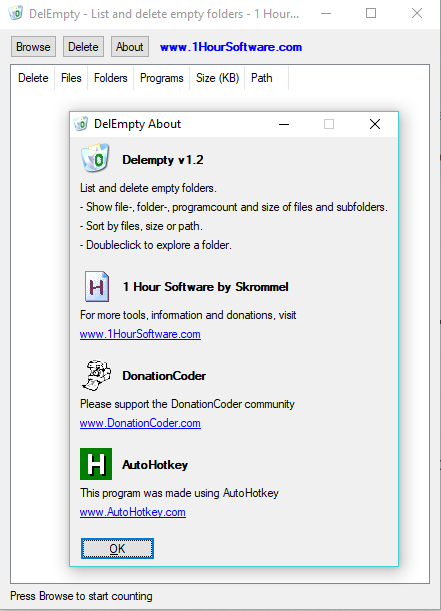Close the DelEmpty About dialog
The width and height of the screenshot is (441, 611).
pos(375,124)
